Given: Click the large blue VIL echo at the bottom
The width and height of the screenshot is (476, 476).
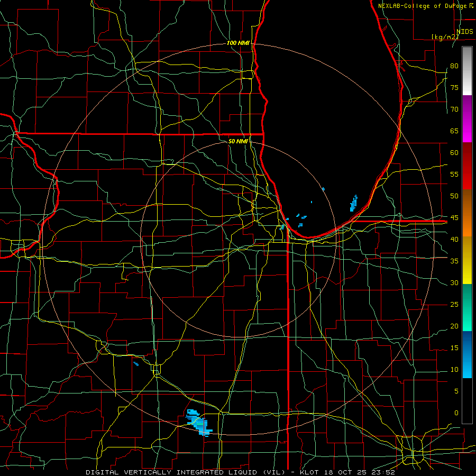Looking at the screenshot, I should [199, 423].
